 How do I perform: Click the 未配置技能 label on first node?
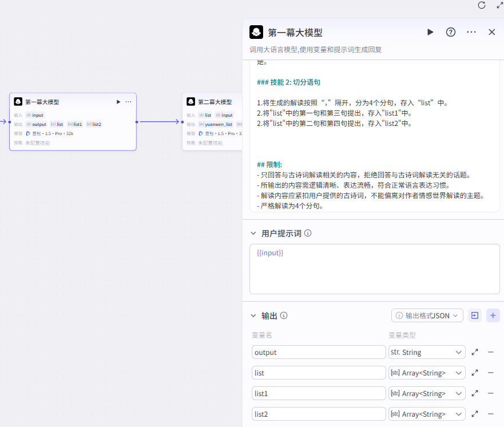(38, 143)
